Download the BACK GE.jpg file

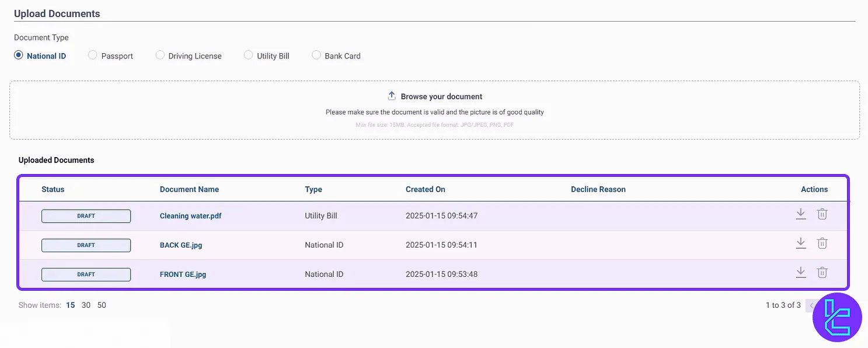pos(801,243)
